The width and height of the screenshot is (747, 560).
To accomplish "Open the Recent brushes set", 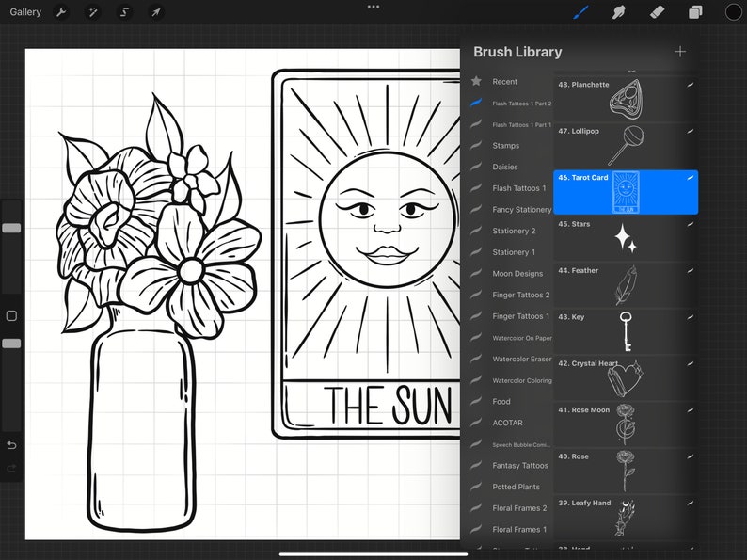I will click(507, 82).
